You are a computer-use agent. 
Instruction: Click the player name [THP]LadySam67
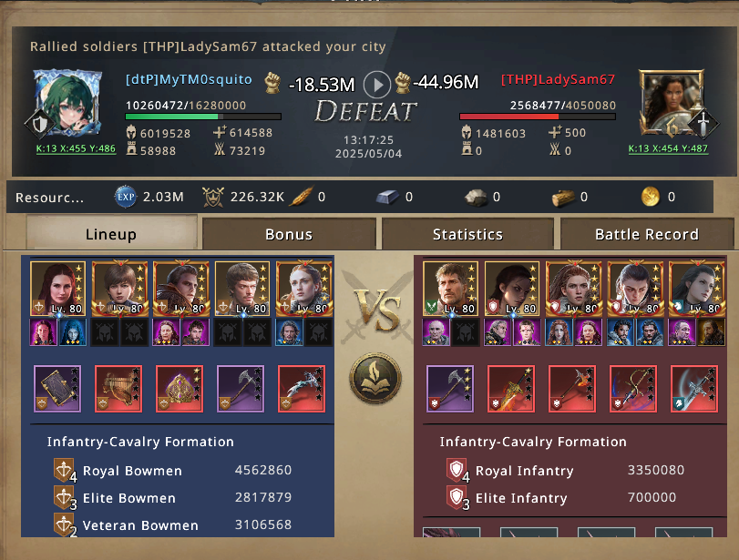(558, 79)
